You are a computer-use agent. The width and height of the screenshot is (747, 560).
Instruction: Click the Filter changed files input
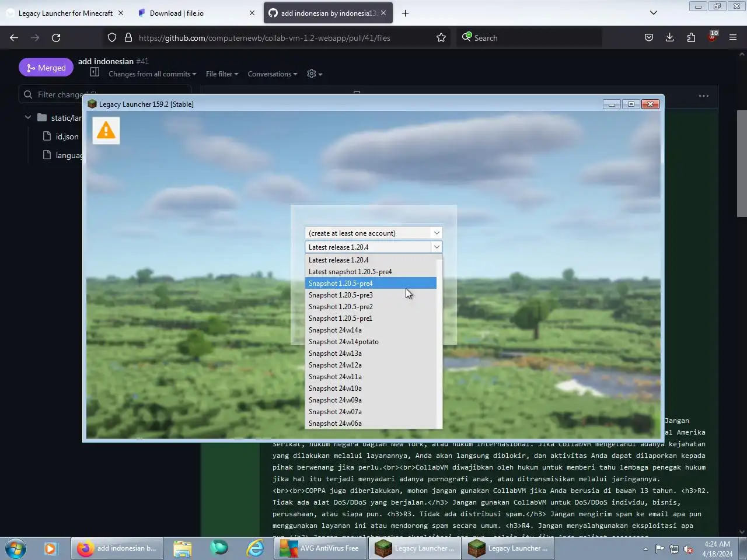[x=105, y=94]
